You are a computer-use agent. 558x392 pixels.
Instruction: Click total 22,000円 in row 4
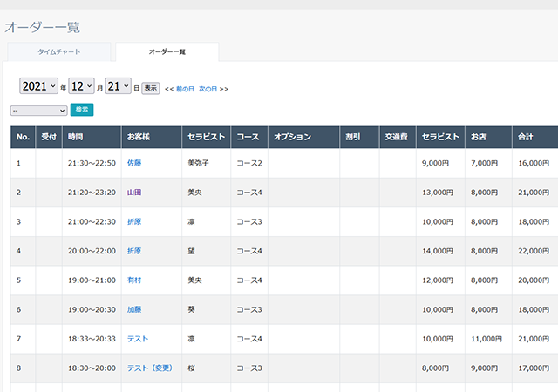tap(534, 251)
